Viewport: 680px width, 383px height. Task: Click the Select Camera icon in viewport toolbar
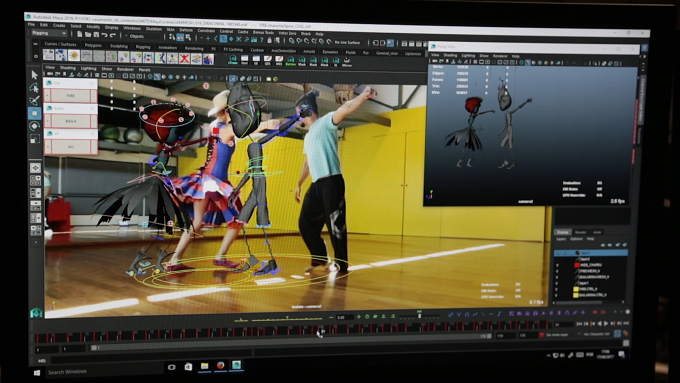tap(50, 74)
